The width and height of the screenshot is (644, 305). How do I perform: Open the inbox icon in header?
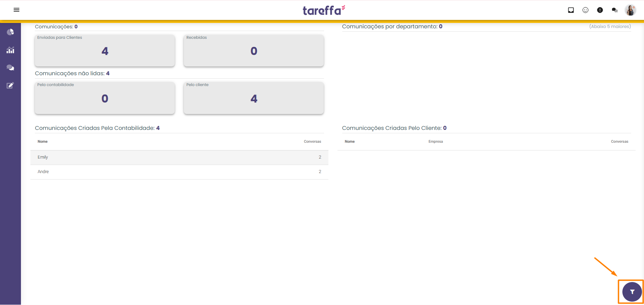[571, 10]
